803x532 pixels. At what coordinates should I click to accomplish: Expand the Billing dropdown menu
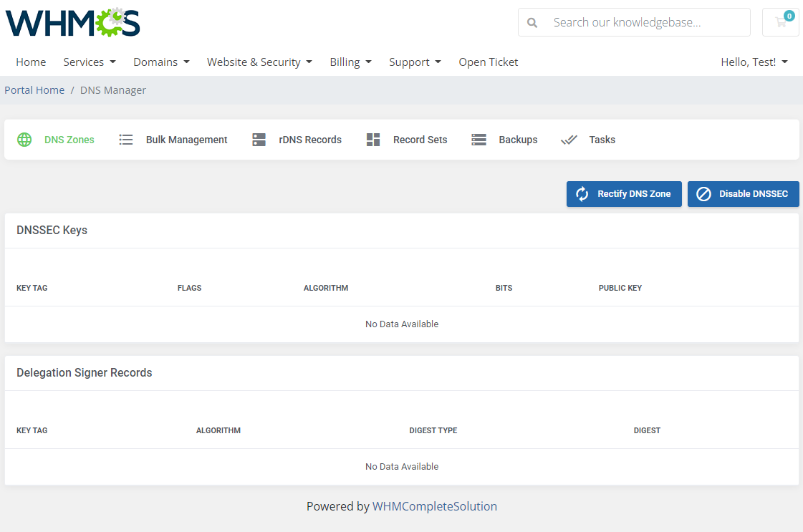click(351, 62)
